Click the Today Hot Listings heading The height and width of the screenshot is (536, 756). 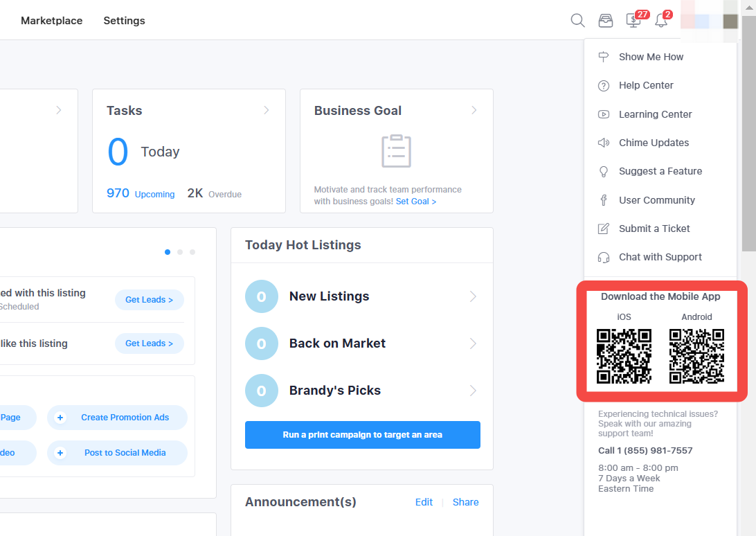click(303, 245)
